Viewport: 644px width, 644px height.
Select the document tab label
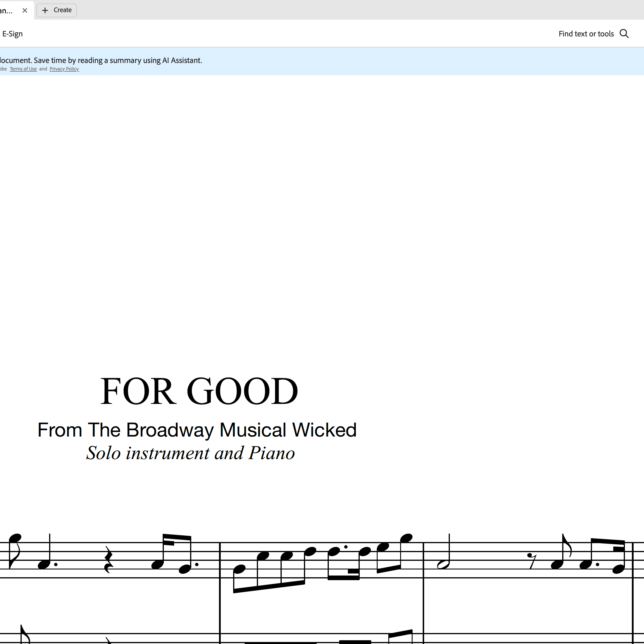(6, 10)
